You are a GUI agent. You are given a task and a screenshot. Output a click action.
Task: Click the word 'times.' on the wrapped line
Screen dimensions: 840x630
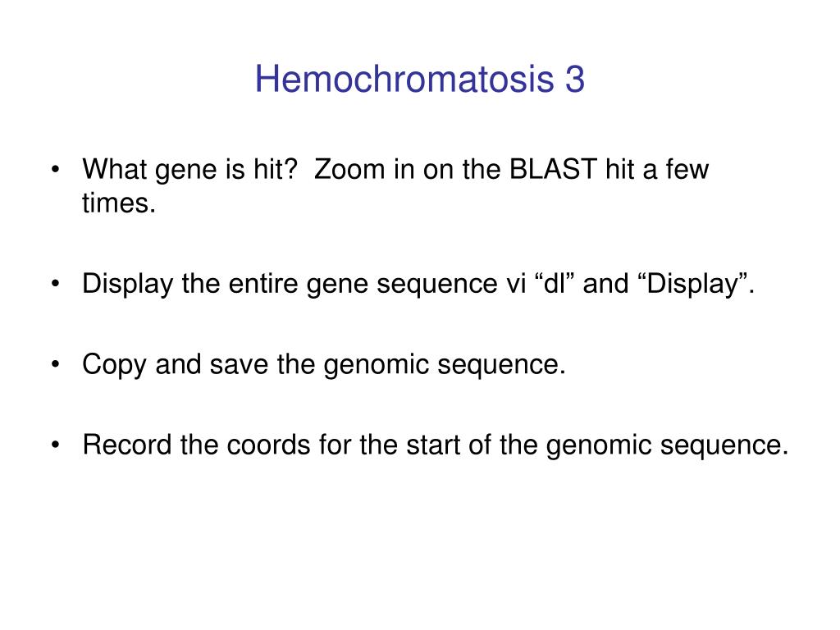pyautogui.click(x=119, y=203)
